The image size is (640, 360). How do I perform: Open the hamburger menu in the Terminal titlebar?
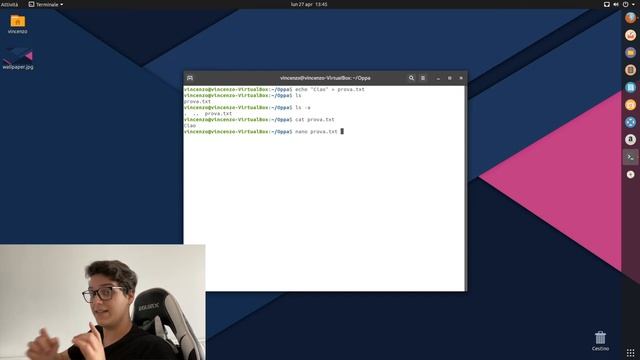coord(423,78)
